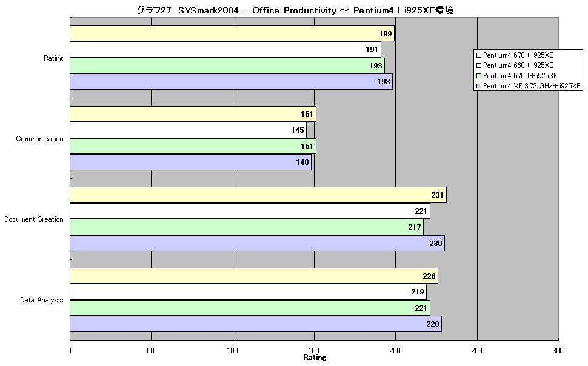
Task: Select the Rating bar with value 193
Action: (227, 65)
